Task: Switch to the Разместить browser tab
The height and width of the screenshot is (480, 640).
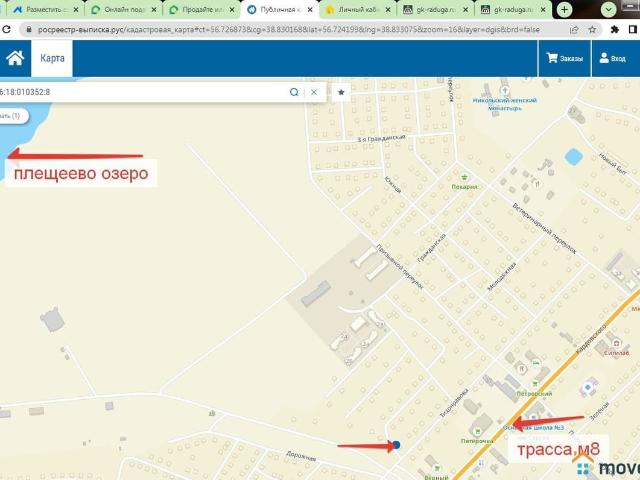Action: [x=40, y=9]
